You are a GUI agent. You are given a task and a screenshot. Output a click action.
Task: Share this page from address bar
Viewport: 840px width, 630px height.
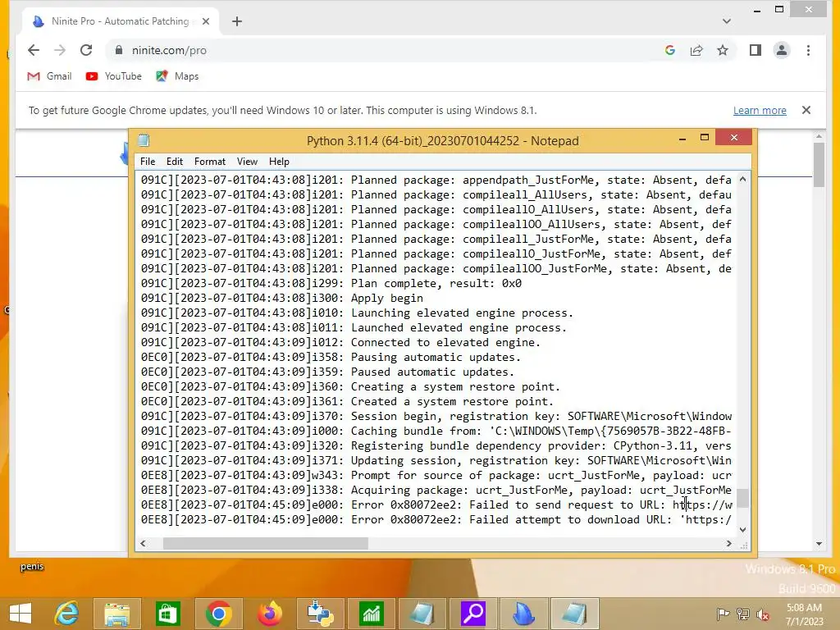(696, 50)
